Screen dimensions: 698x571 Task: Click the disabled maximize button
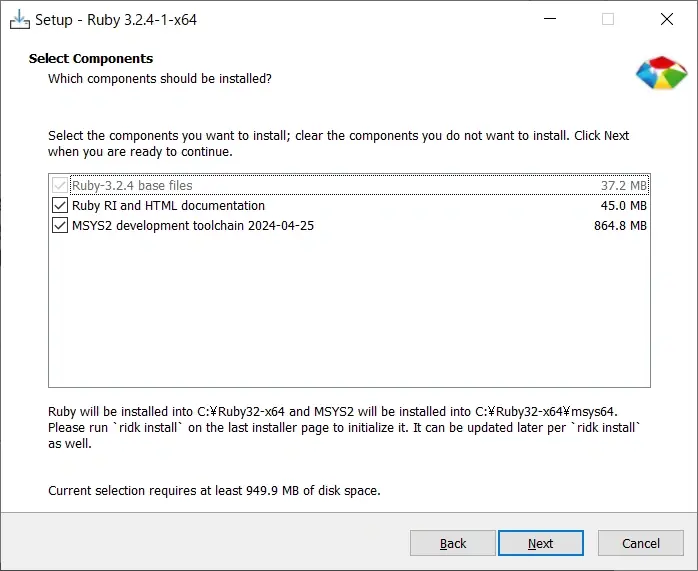[x=608, y=19]
